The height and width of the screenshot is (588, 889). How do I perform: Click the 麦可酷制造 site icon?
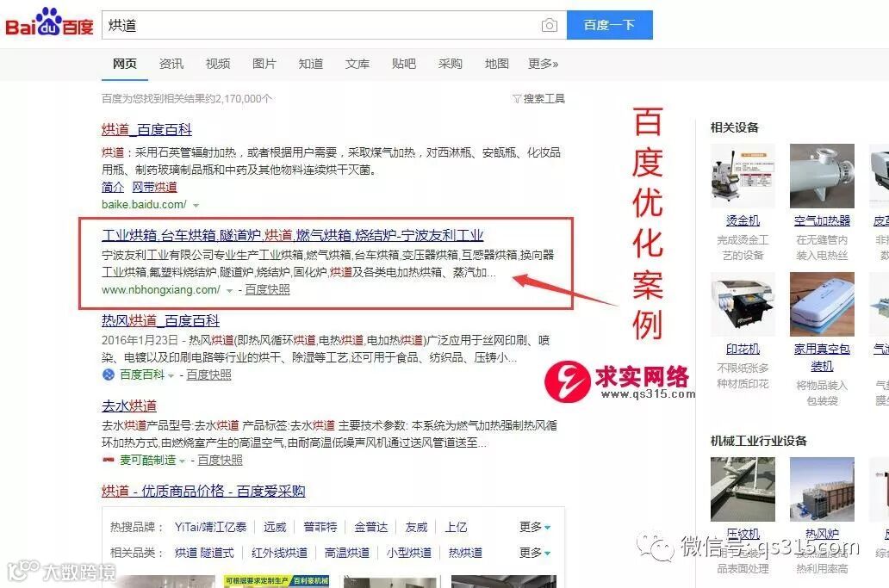109,460
